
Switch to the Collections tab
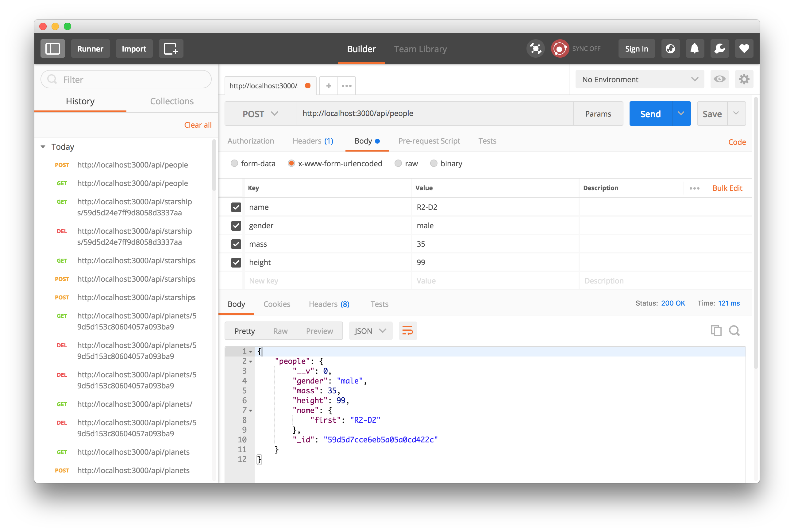(172, 101)
